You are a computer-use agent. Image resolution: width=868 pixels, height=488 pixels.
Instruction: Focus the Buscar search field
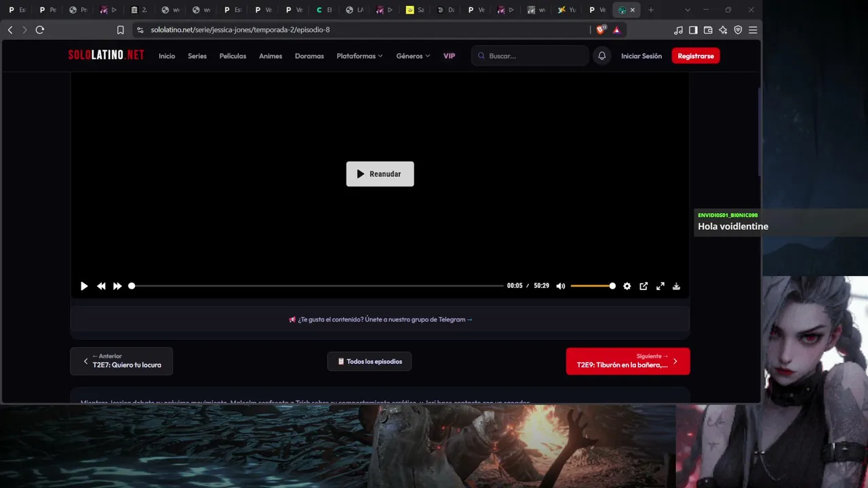click(530, 56)
